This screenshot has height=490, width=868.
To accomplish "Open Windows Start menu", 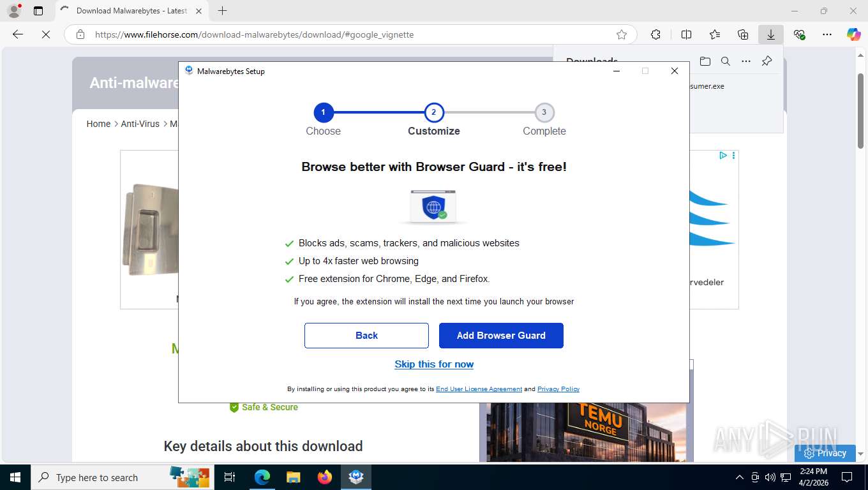I will coord(15,477).
